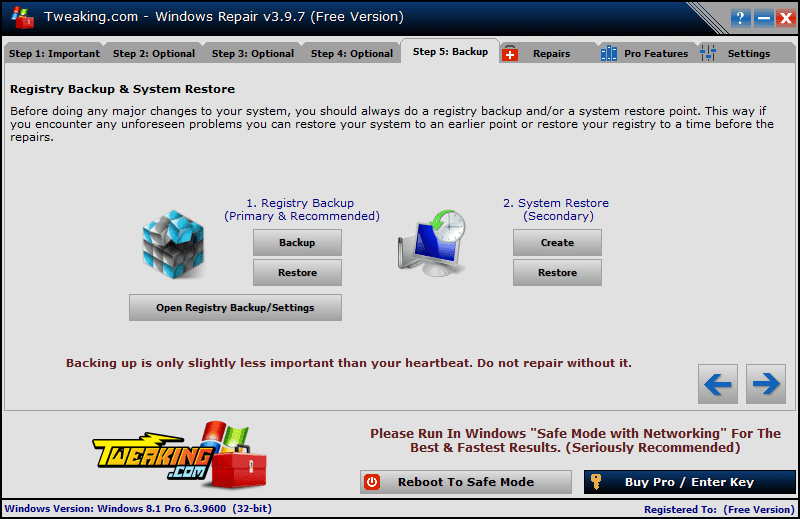
Task: Click the "1. Registry Backup" heading text
Action: (300, 203)
